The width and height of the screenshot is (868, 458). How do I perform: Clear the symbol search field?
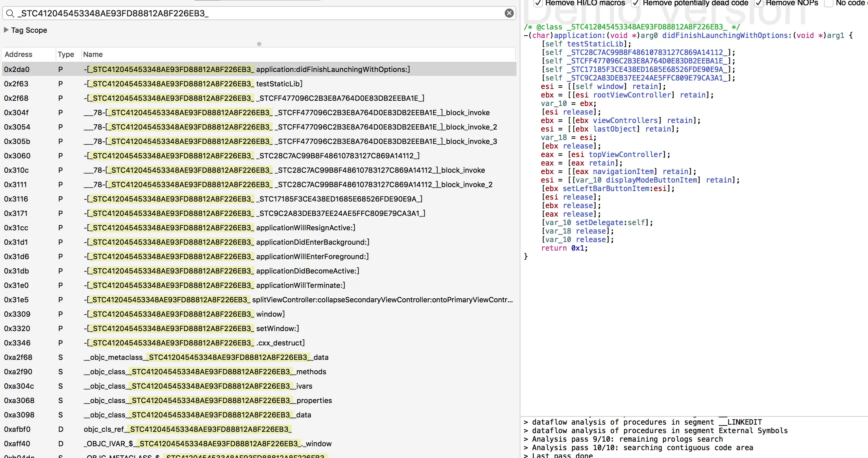[509, 13]
